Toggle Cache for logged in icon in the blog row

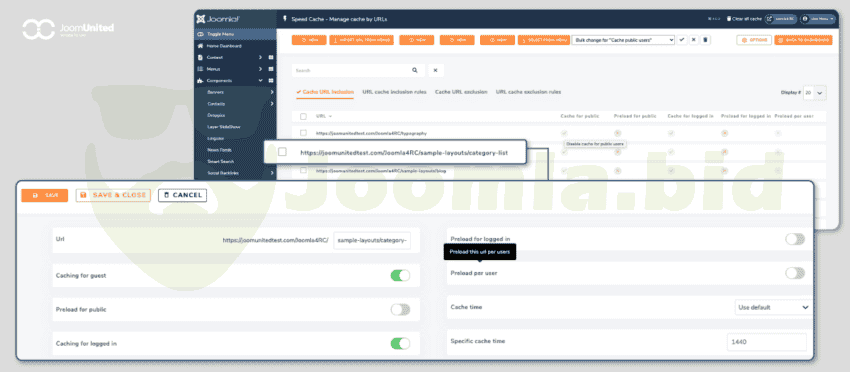coord(671,170)
